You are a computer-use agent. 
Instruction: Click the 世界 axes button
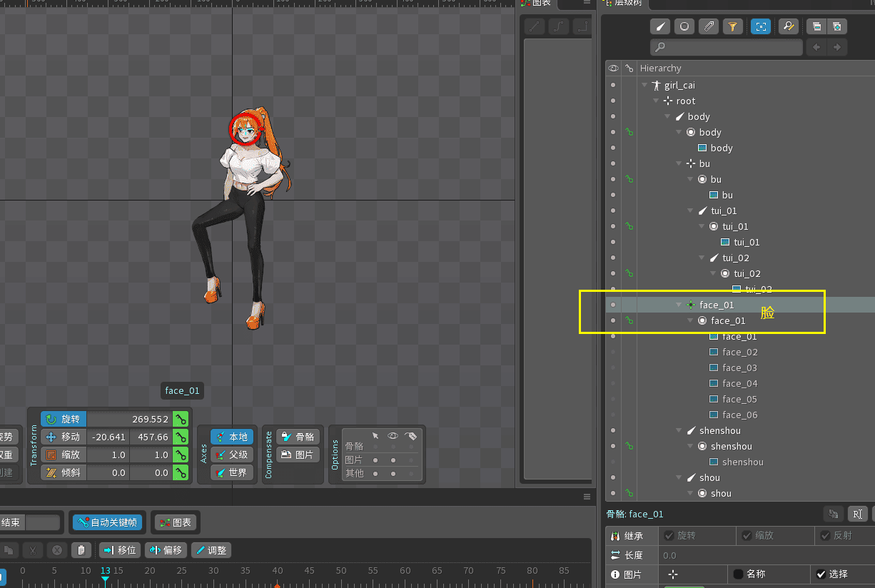tap(231, 472)
